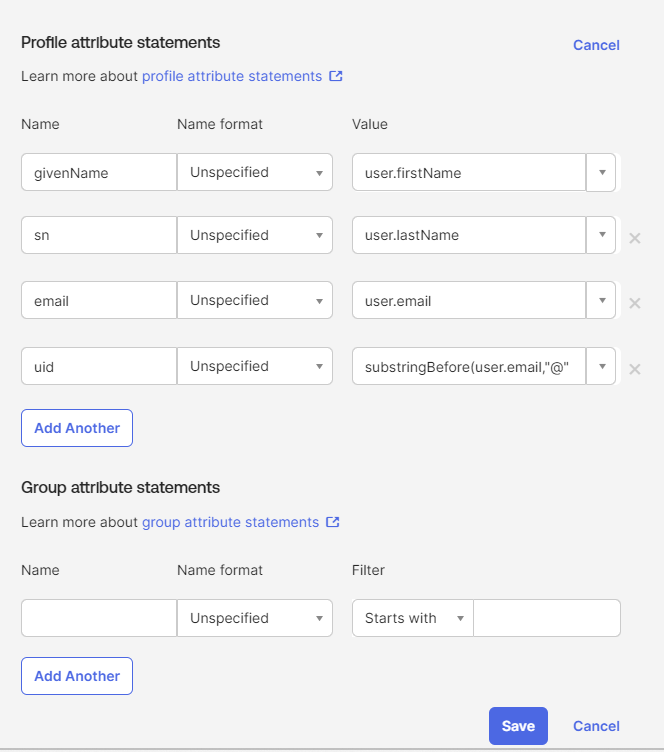Edit the user.firstName value field
This screenshot has height=752, width=664.
[469, 173]
